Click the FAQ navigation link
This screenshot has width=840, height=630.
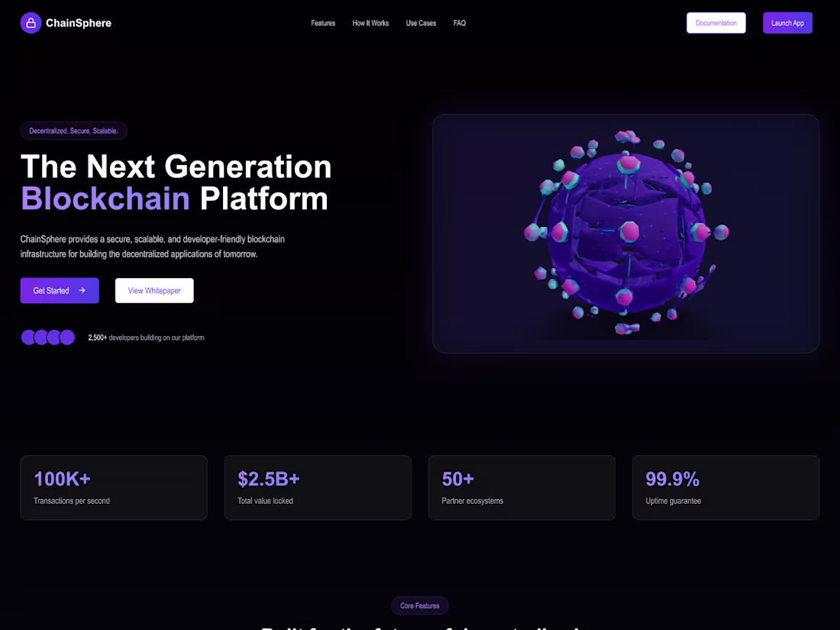click(x=460, y=23)
